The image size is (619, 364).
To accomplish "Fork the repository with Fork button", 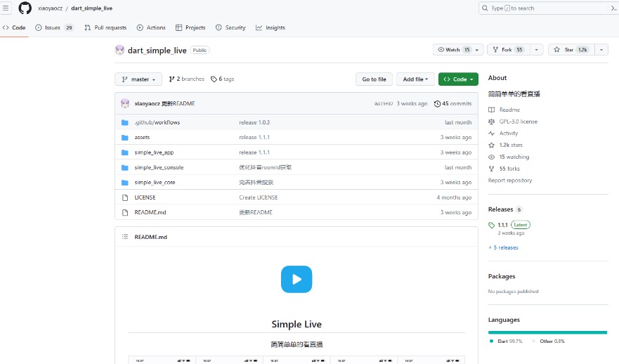I will click(509, 50).
